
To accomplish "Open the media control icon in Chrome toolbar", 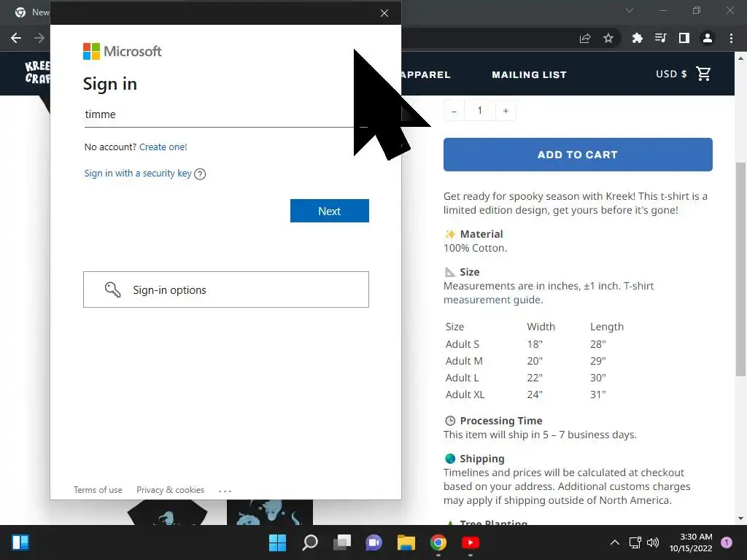I will [661, 38].
